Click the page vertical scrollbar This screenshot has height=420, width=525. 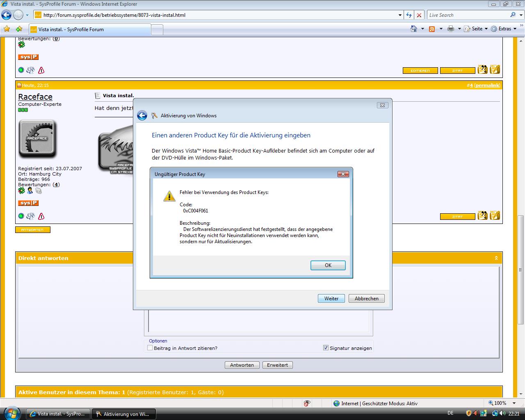(x=520, y=269)
